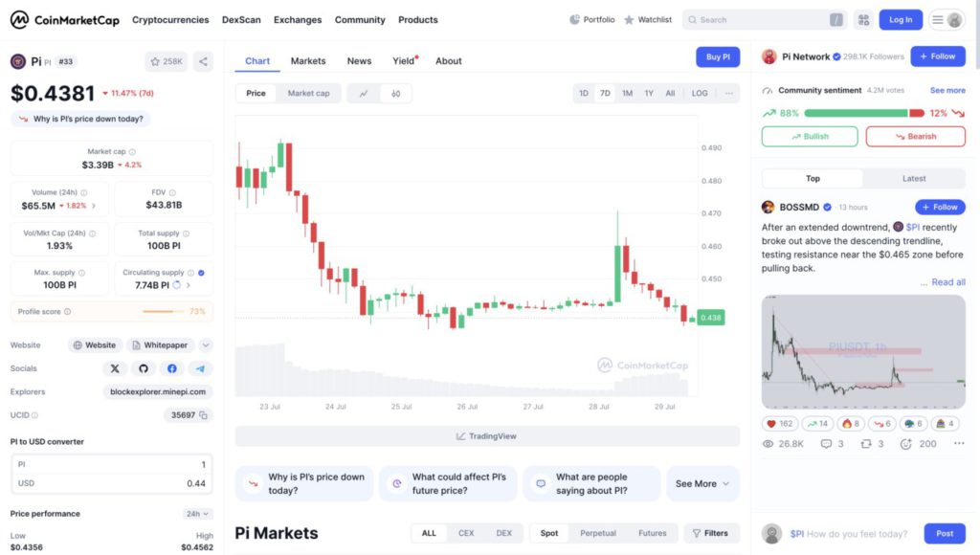Expand the Price performance 24h dropdown
Screen dimensions: 980x555
(x=196, y=514)
